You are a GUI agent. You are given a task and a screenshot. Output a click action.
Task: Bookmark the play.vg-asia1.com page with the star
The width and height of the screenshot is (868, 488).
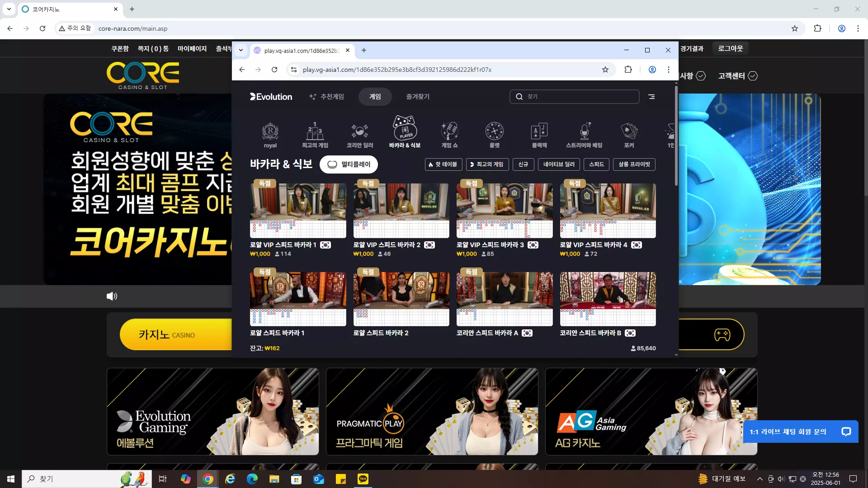tap(605, 70)
